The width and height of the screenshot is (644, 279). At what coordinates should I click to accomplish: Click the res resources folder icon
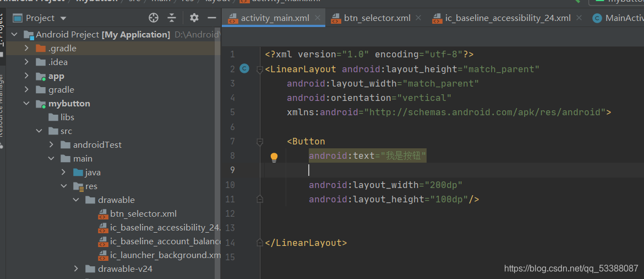click(78, 186)
